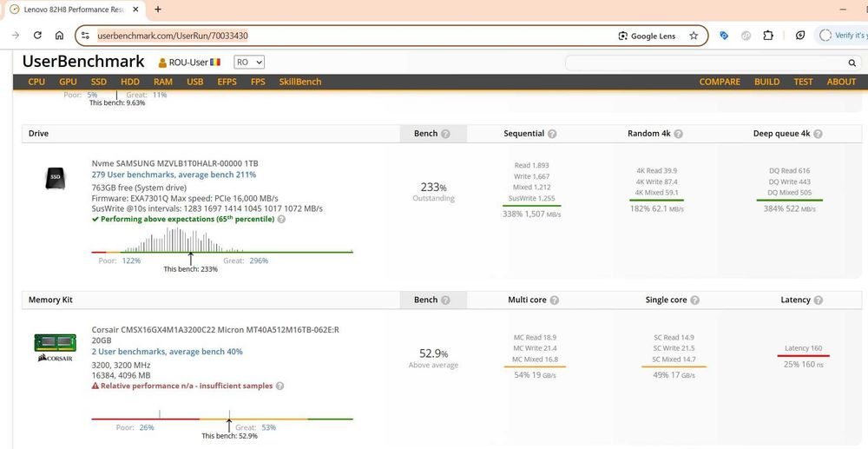The width and height of the screenshot is (868, 449).
Task: Click the 384% 522 MB/s deep queue result
Action: [789, 208]
